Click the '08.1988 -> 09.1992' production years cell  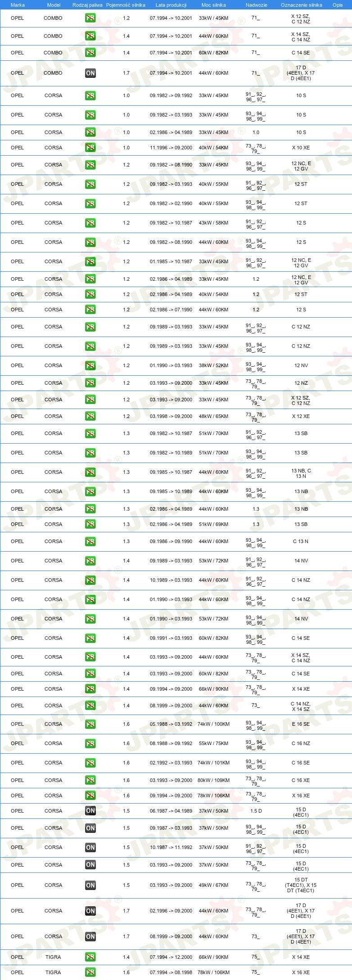(x=171, y=744)
